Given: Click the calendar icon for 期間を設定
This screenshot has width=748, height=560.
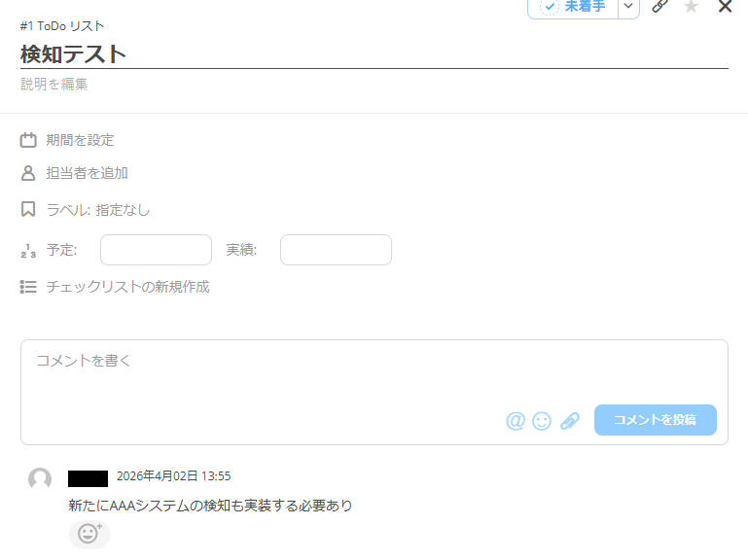Looking at the screenshot, I should pos(28,140).
